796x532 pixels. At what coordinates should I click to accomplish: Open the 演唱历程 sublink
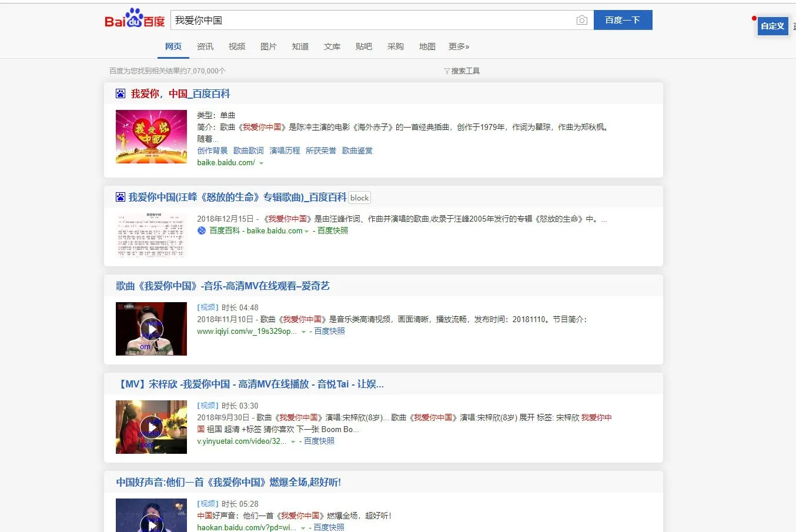pos(285,150)
